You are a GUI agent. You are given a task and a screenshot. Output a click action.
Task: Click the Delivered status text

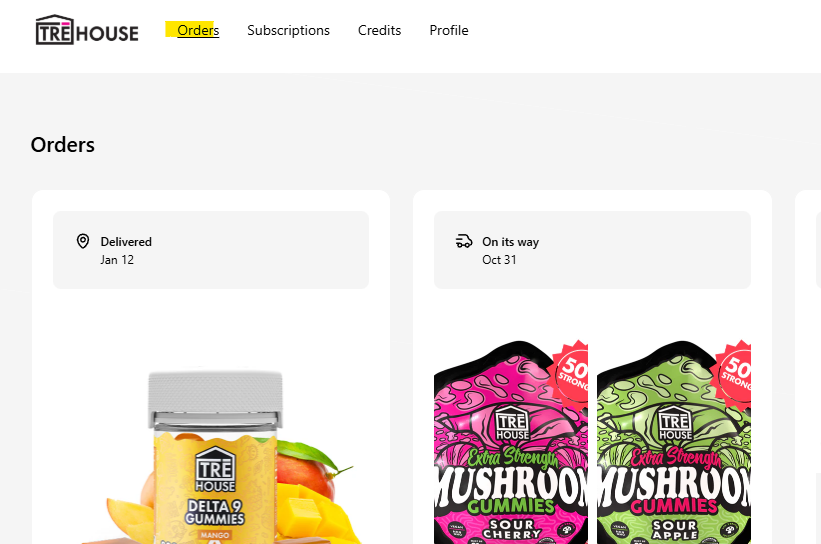(126, 242)
